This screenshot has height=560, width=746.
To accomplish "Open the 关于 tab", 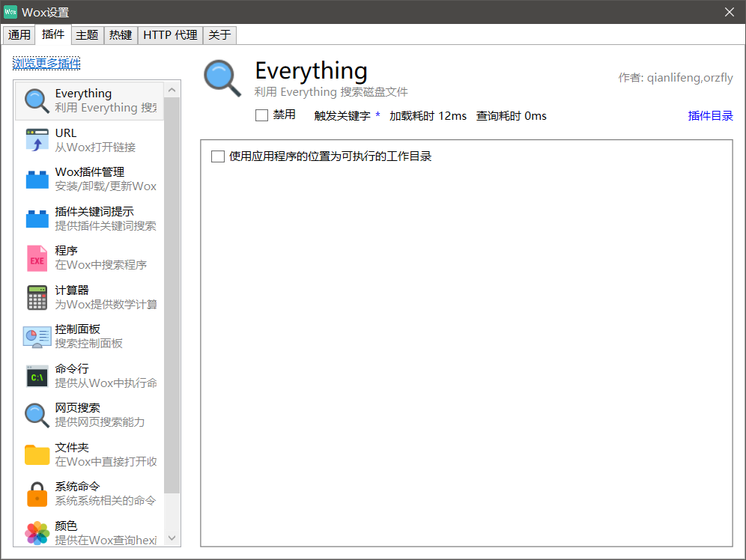I will point(219,34).
